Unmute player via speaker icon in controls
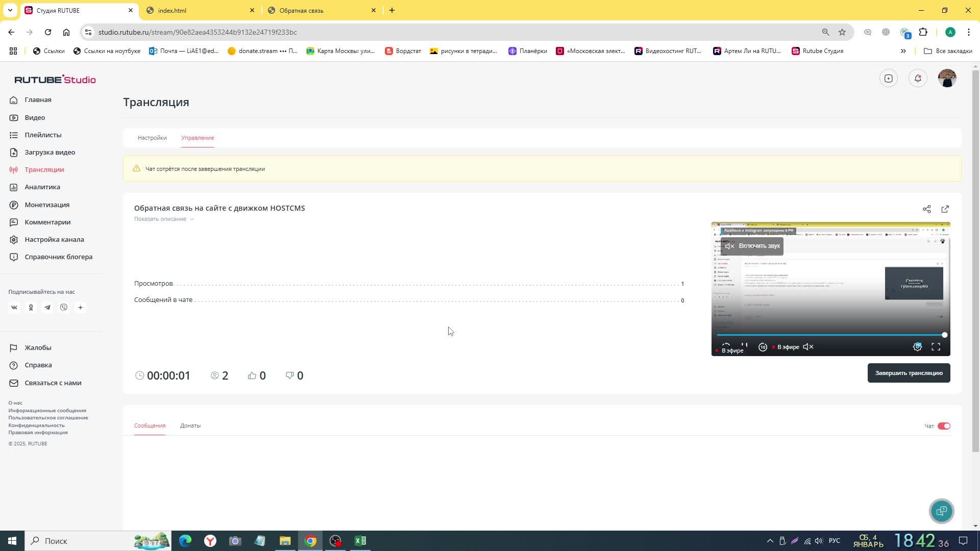 (808, 347)
